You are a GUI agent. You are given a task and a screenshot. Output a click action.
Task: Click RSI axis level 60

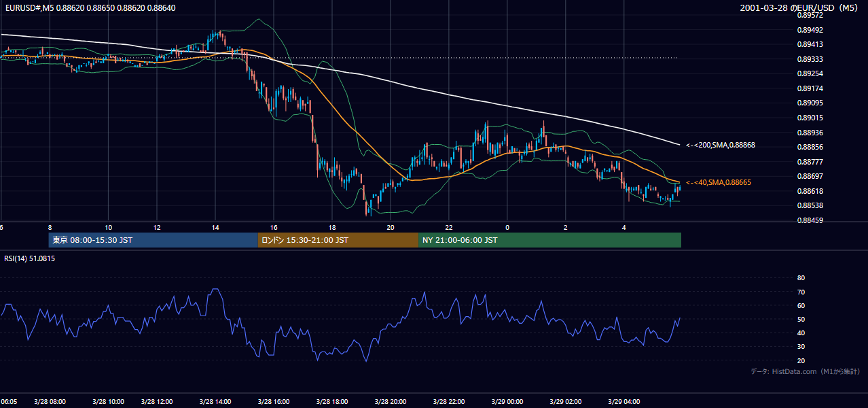tap(801, 305)
